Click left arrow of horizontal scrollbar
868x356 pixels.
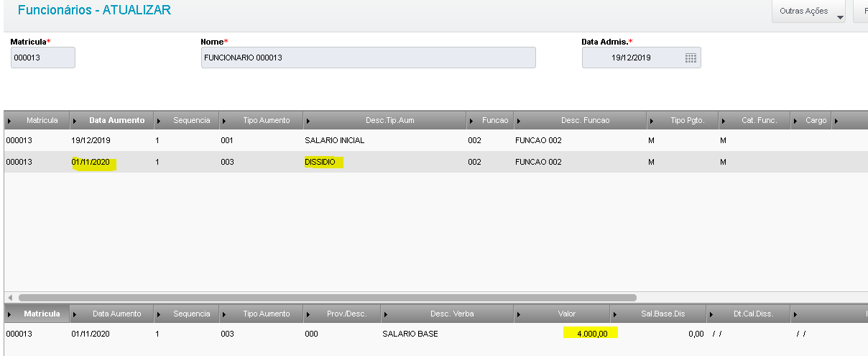tap(10, 297)
